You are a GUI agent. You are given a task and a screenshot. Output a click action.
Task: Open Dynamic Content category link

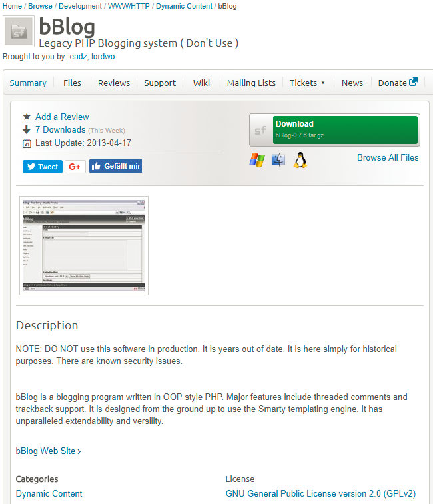click(49, 494)
